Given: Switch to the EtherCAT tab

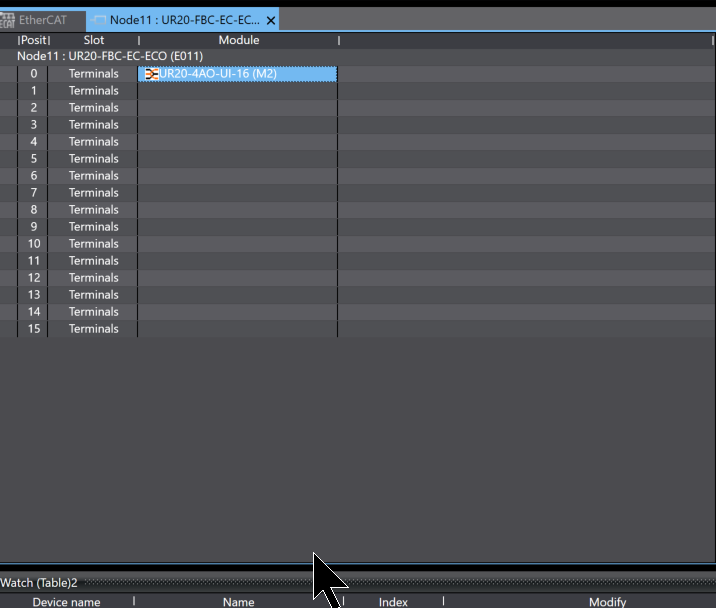Looking at the screenshot, I should pyautogui.click(x=42, y=20).
